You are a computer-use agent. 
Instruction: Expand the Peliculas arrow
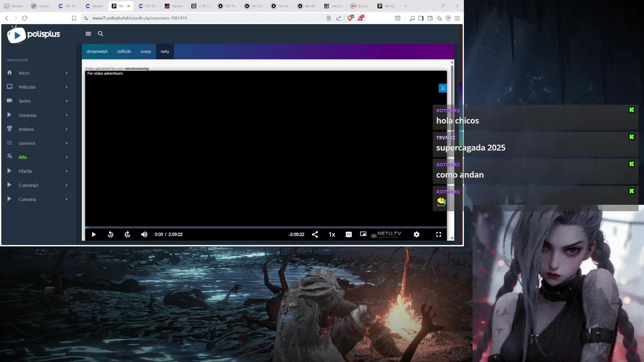66,87
